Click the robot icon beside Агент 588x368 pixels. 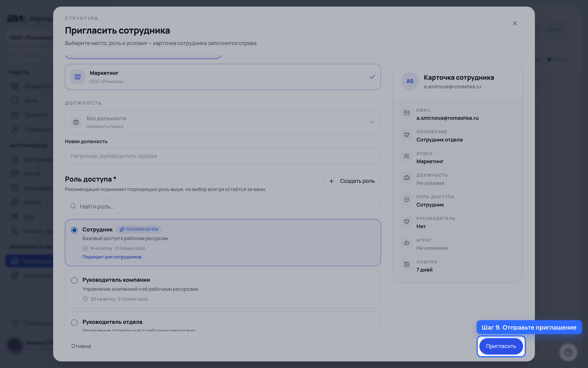coord(407,243)
